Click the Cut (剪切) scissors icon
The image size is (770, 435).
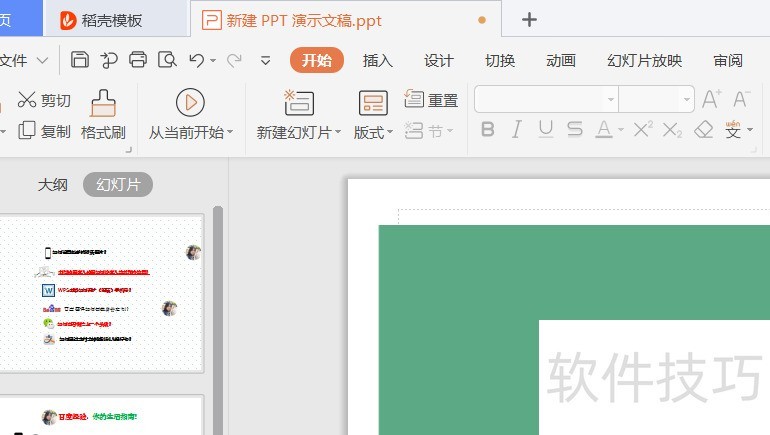pos(27,100)
